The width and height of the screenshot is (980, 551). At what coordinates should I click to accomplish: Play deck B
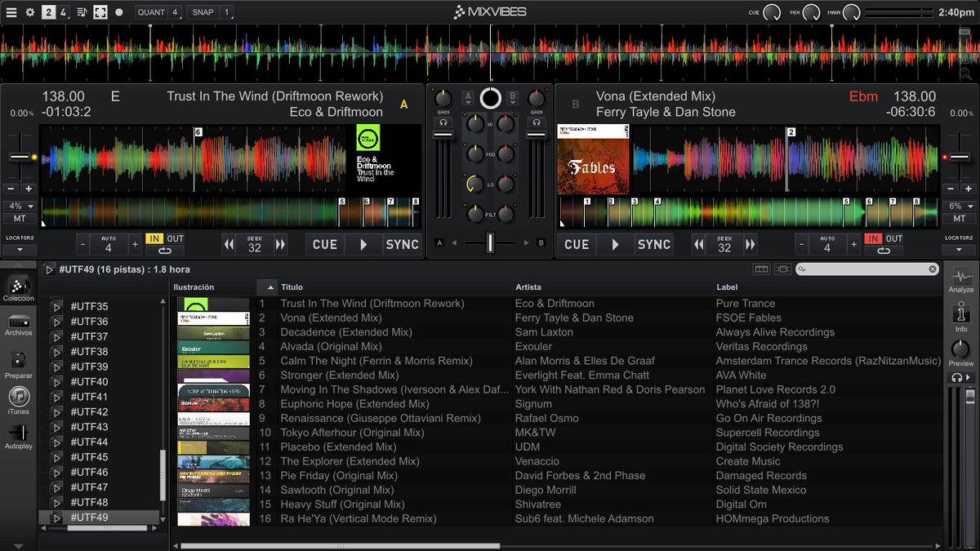[615, 244]
